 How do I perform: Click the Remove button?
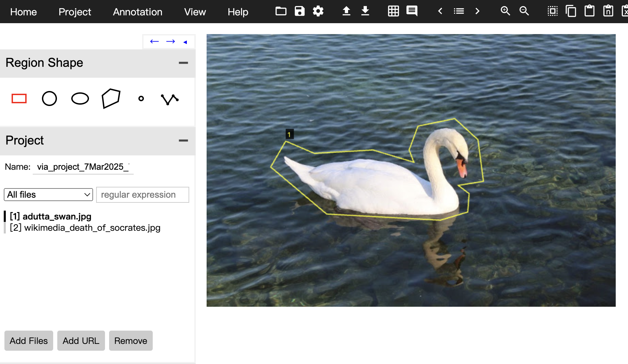(x=131, y=341)
